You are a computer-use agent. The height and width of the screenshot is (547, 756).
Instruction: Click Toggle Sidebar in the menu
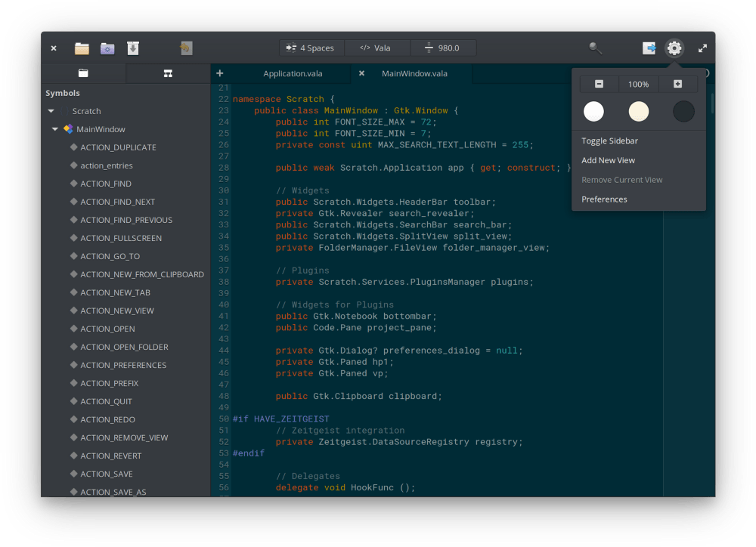tap(609, 141)
